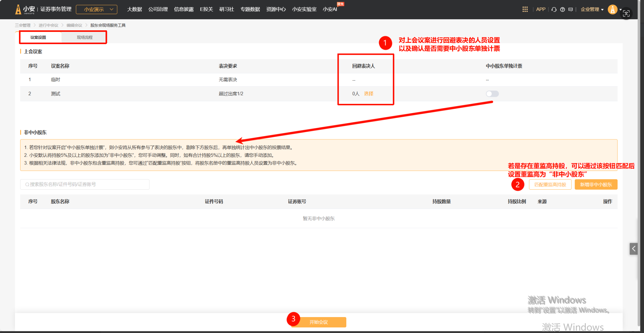Screen dimensions: 644x333
Task: Enable 中小股东单独计票 toggle for 测试
Action: (492, 94)
